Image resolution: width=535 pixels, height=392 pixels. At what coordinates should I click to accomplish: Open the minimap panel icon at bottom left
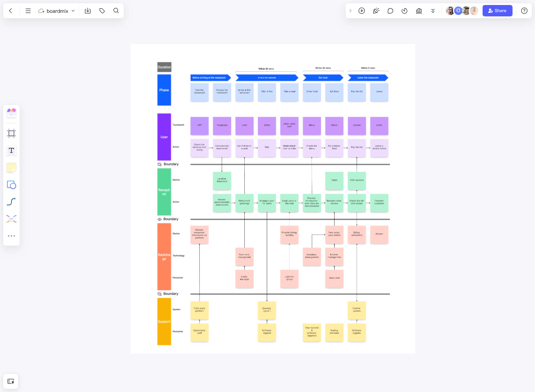11,381
